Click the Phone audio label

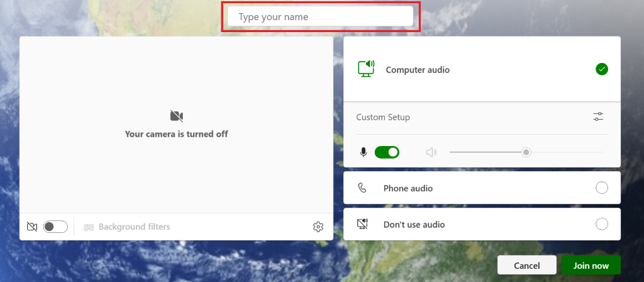[408, 188]
